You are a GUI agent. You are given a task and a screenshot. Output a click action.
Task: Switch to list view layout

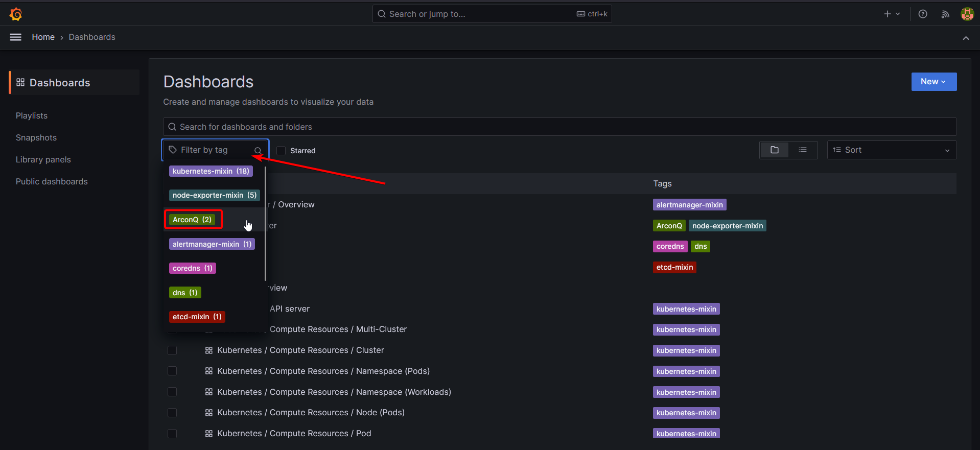click(803, 150)
